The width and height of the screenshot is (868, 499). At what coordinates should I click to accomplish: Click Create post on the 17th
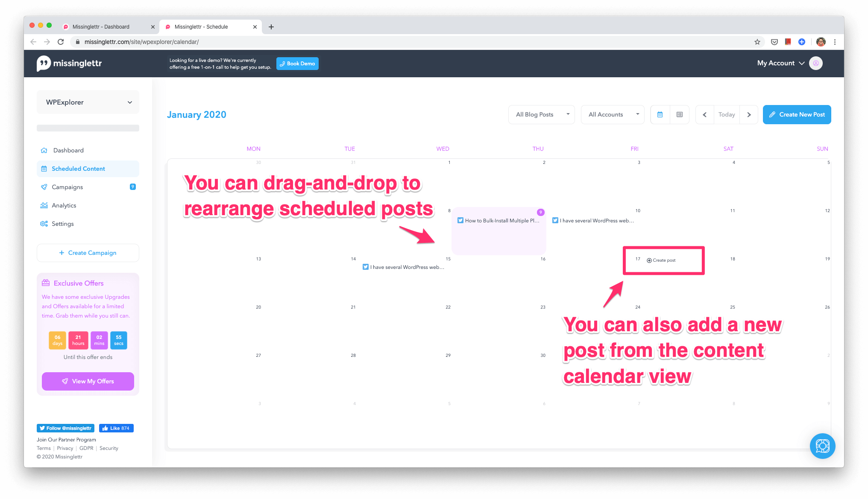tap(661, 260)
